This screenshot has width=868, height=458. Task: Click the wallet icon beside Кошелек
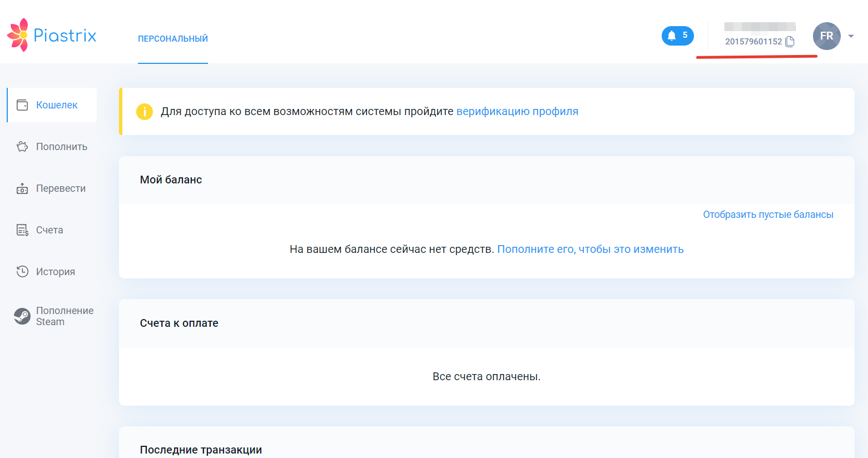(x=22, y=105)
